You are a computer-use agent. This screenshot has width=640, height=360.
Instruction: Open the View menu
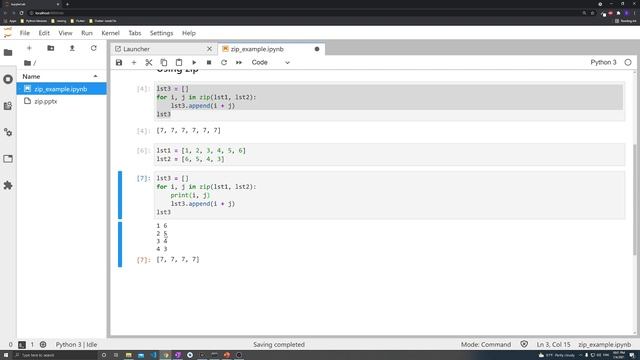pyautogui.click(x=65, y=33)
